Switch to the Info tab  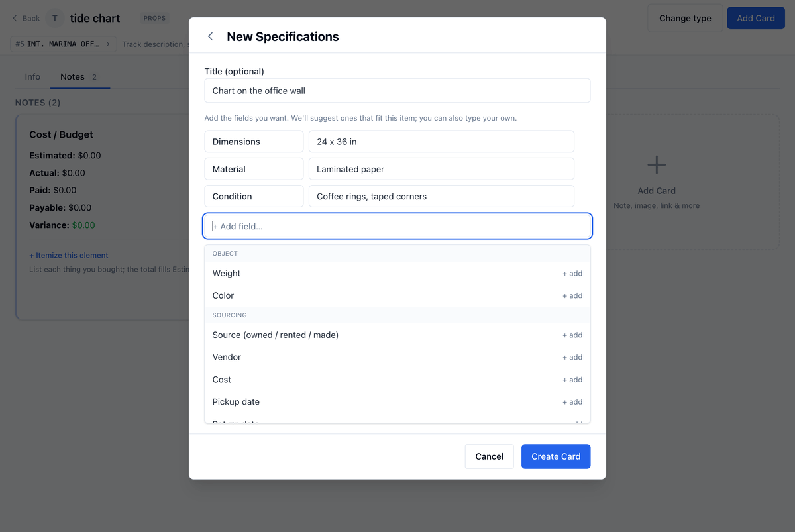32,77
